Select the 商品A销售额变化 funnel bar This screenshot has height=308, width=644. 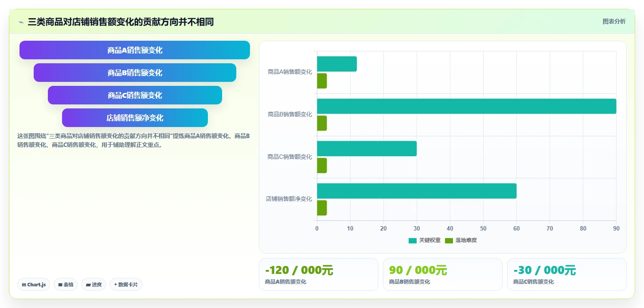135,50
